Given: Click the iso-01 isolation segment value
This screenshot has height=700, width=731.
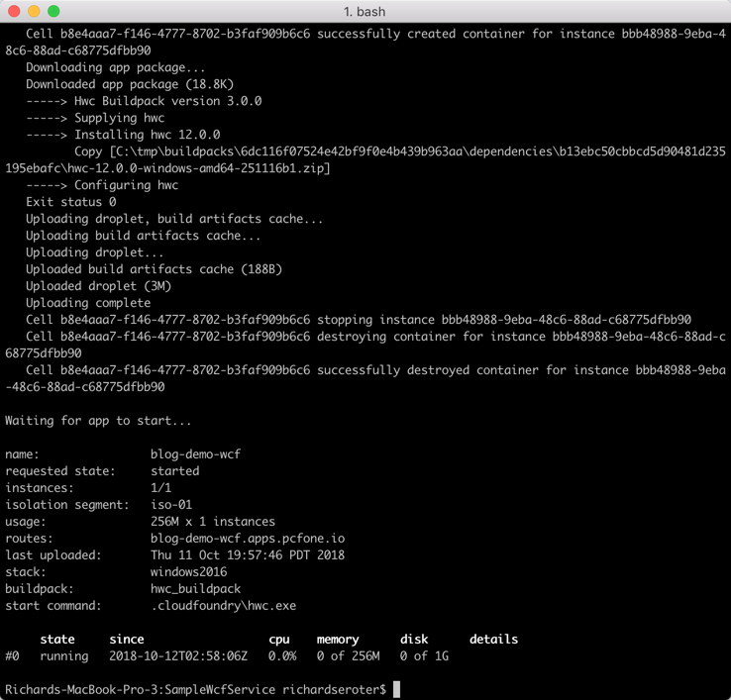Looking at the screenshot, I should [171, 505].
